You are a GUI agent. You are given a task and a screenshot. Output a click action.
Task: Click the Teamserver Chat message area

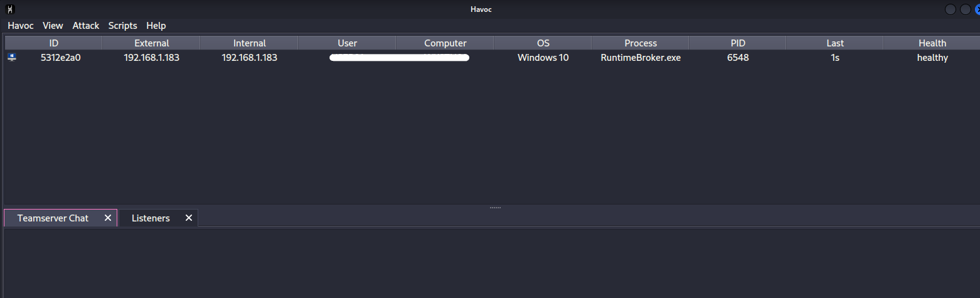(492, 263)
